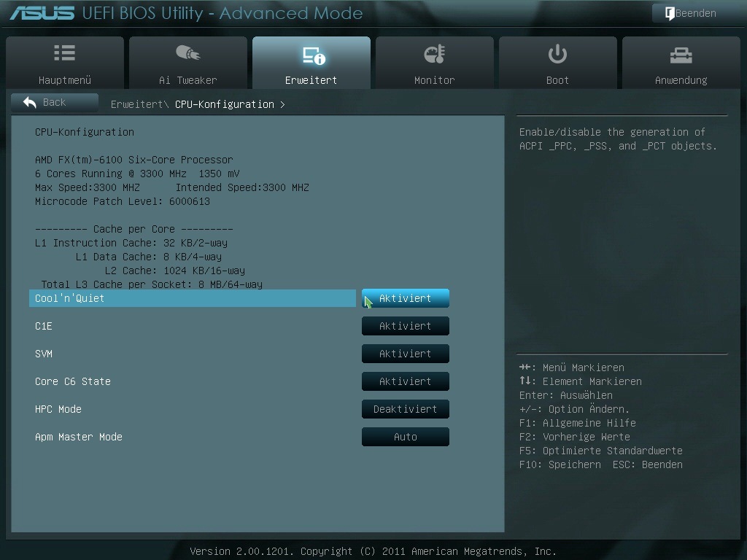Click the Enter: Auswählen hint
The width and height of the screenshot is (747, 560).
(566, 395)
